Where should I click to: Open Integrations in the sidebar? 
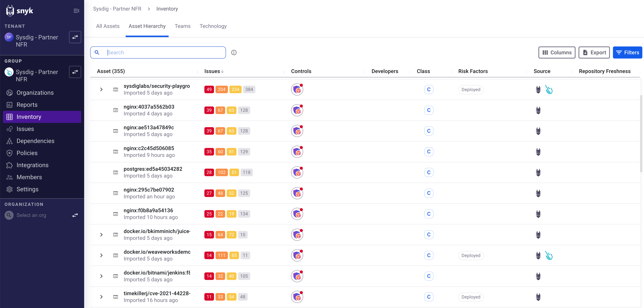(42, 165)
